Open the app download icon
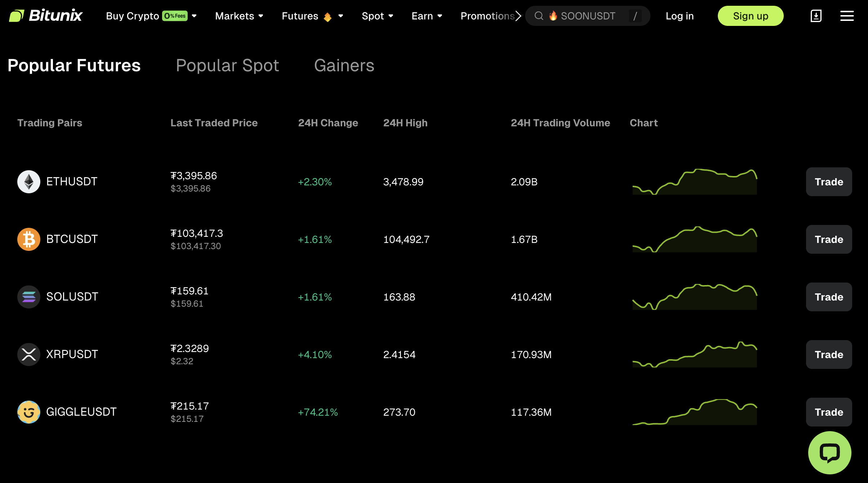This screenshot has width=868, height=483. click(816, 16)
